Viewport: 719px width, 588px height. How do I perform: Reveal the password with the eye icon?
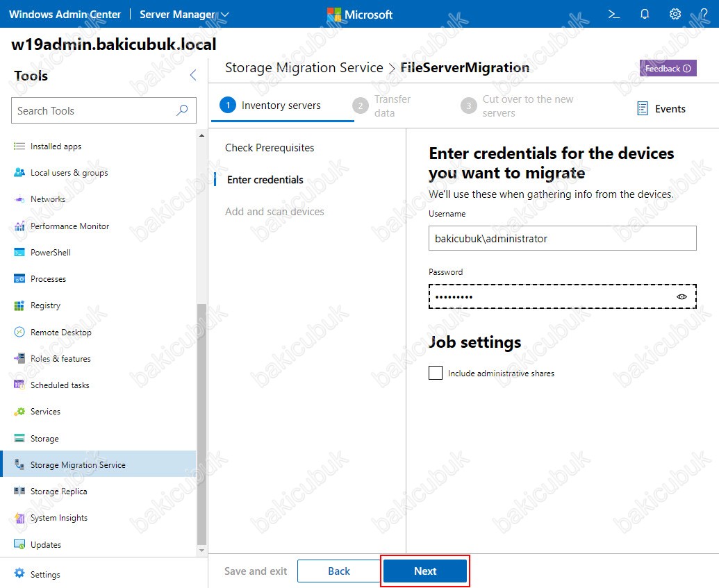682,296
